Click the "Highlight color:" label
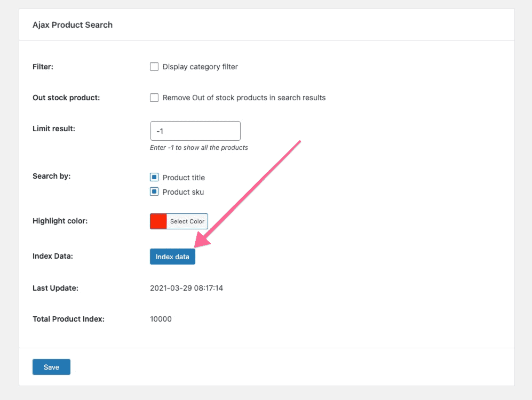The image size is (532, 400). click(60, 221)
